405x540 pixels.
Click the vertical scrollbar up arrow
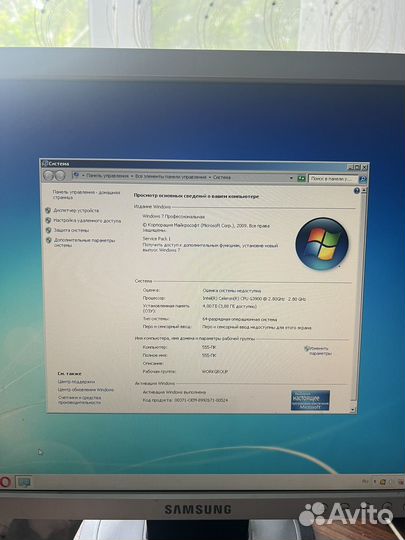[364, 190]
